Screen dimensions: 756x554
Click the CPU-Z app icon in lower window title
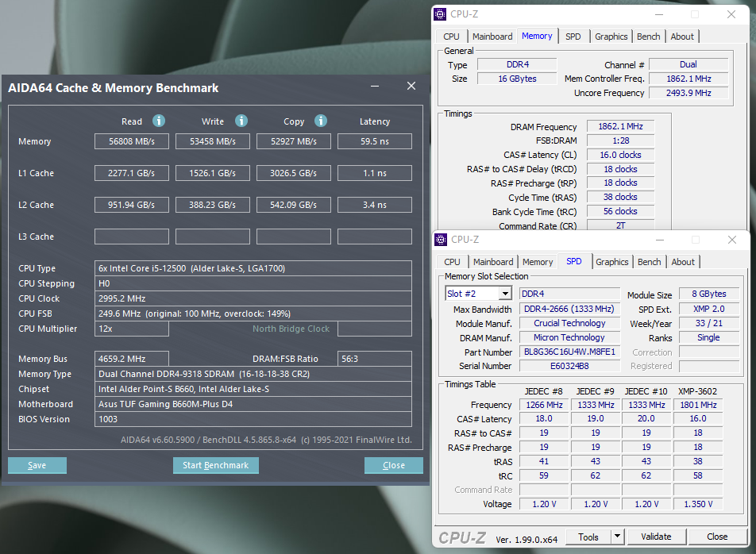pyautogui.click(x=441, y=240)
